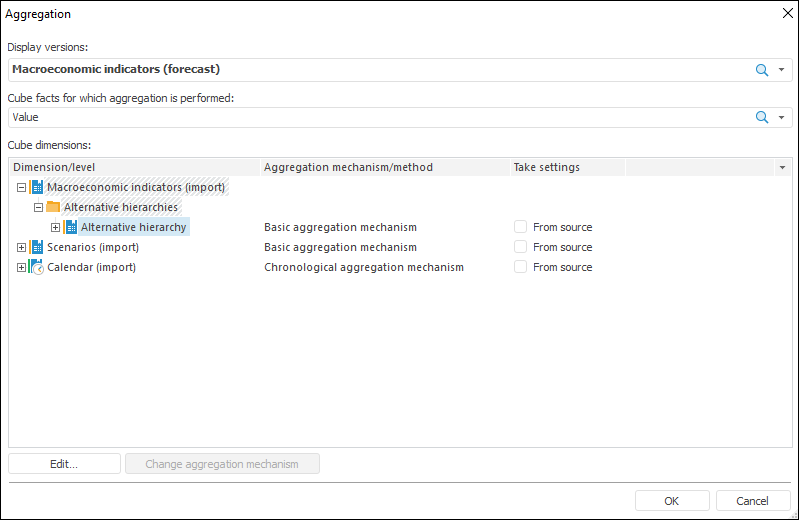Expand Calendar (import) tree node
799x520 pixels.
tap(21, 267)
